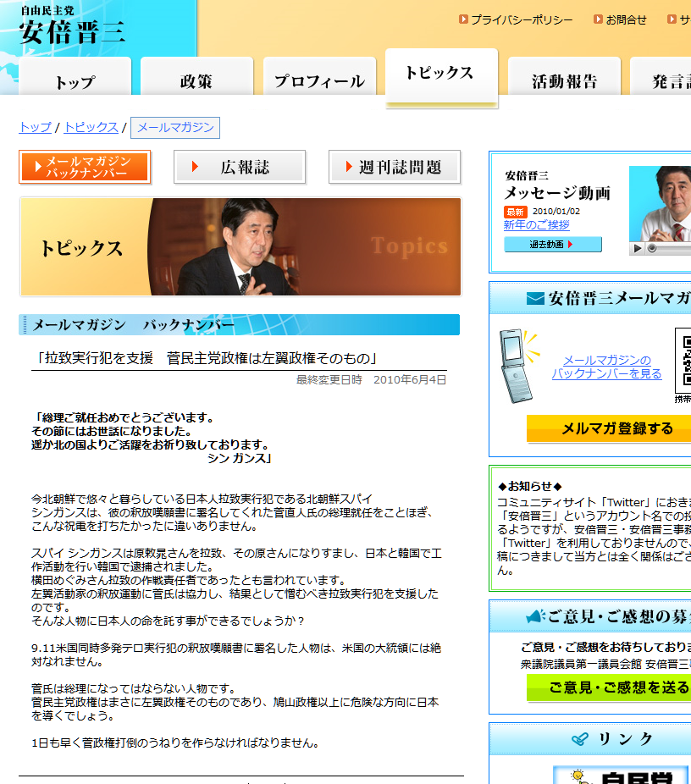The width and height of the screenshot is (691, 784).
Task: Switch to the プロフィール tab
Action: [319, 76]
